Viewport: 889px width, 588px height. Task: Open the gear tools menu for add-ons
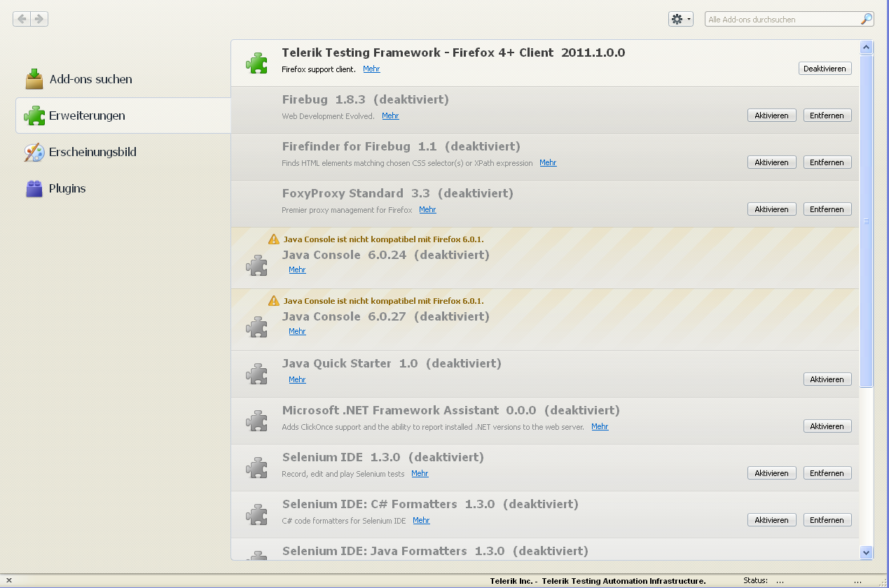click(680, 19)
